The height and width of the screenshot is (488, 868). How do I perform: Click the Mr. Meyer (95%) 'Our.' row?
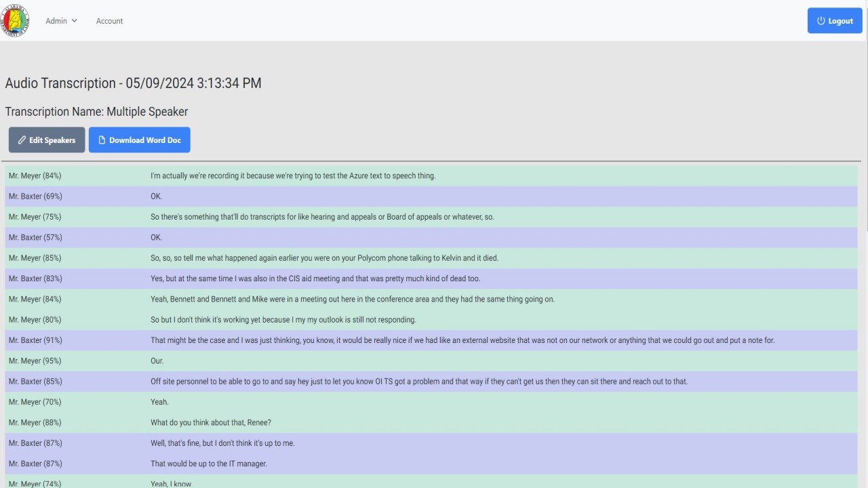(x=157, y=361)
